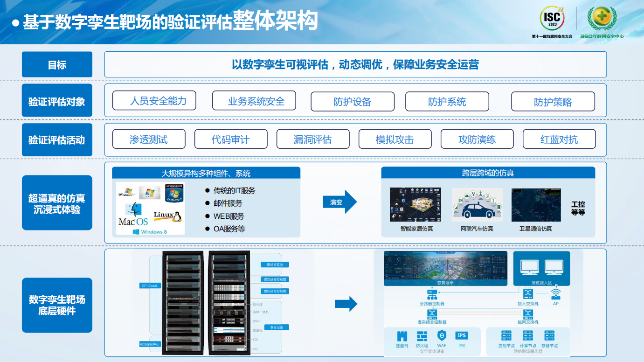
Task: Select the 验证评估对象 label box
Action: coord(57,100)
